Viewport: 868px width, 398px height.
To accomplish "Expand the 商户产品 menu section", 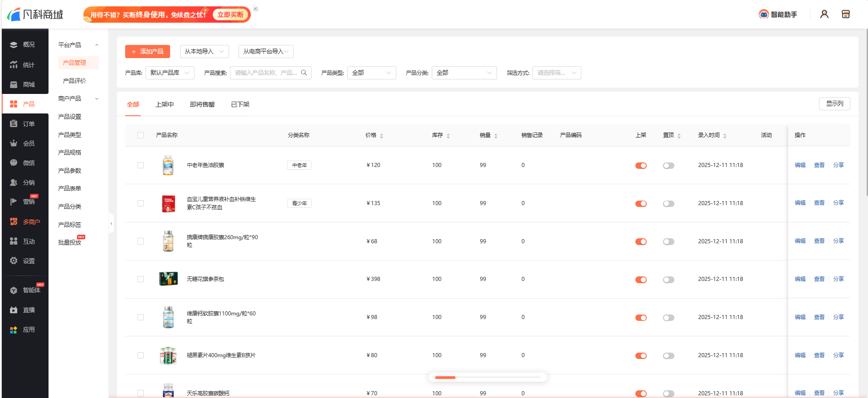I will [78, 99].
